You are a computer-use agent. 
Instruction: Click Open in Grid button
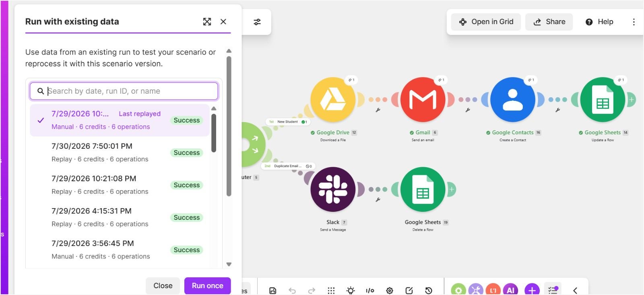pyautogui.click(x=486, y=22)
